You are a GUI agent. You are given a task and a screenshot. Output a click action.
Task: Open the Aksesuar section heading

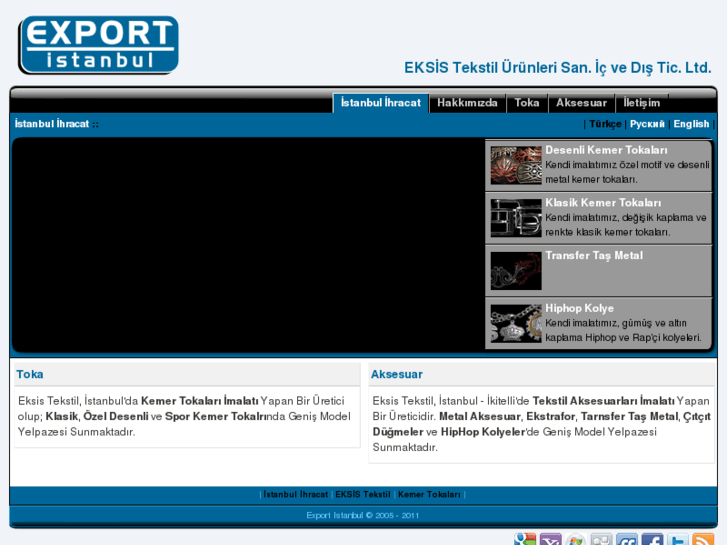[x=396, y=374]
